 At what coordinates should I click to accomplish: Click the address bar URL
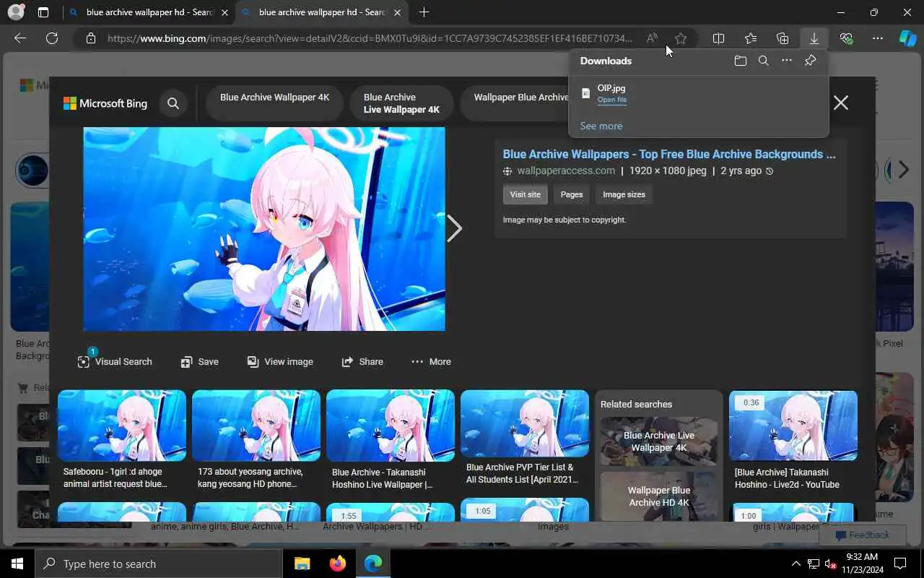pos(370,38)
